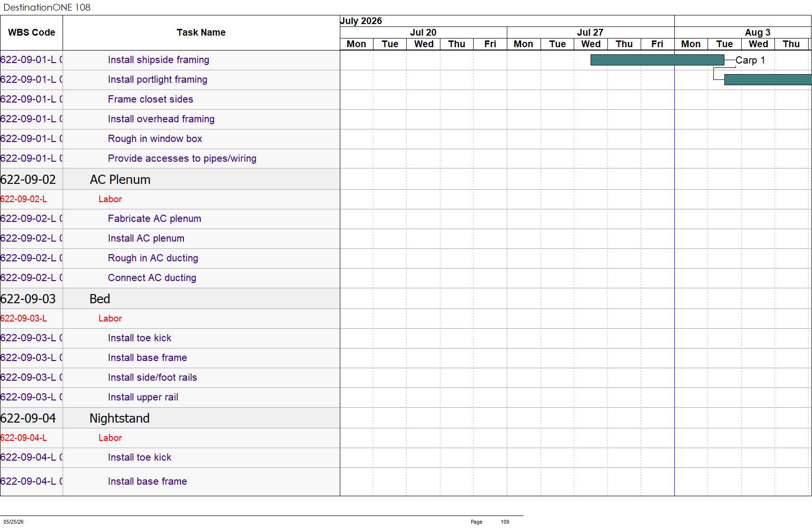Screen dimensions: 812x528
Task: Click Wed in the Jul 27 week
Action: [591, 44]
